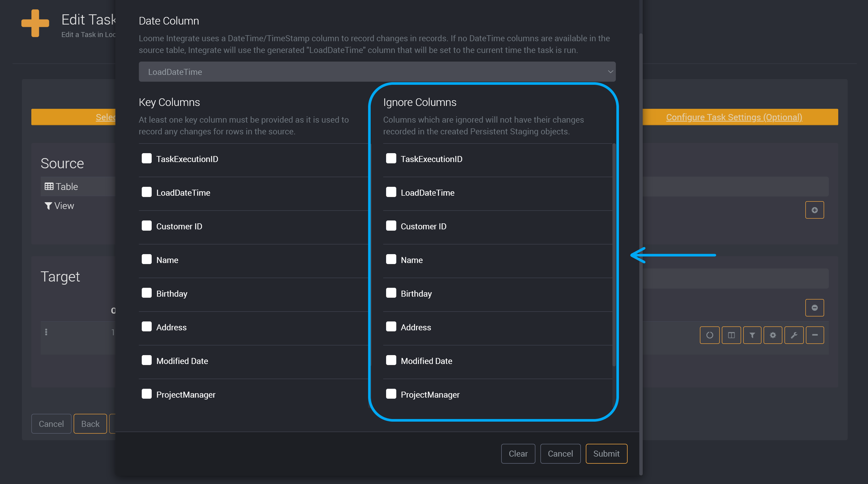This screenshot has width=868, height=484.
Task: Click the funnel filter icon in target row
Action: [x=752, y=335]
